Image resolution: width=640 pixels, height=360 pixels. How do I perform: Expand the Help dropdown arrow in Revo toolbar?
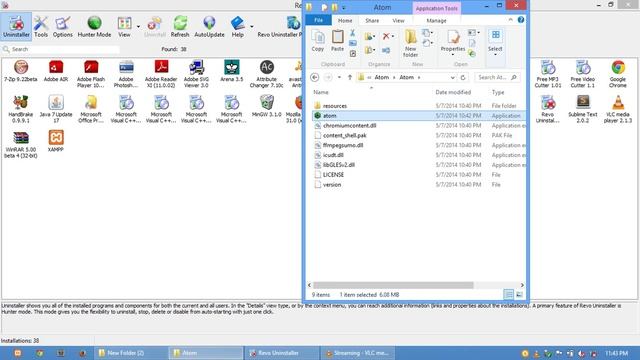(251, 27)
